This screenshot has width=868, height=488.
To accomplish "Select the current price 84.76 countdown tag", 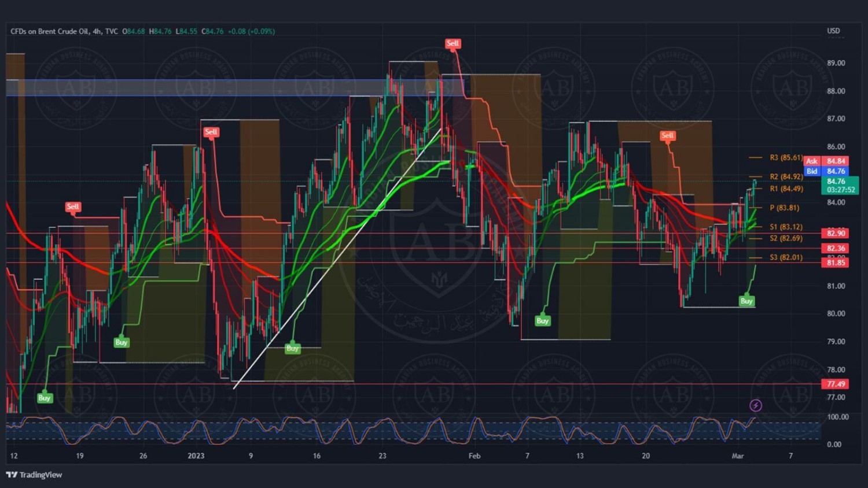I will pos(840,186).
